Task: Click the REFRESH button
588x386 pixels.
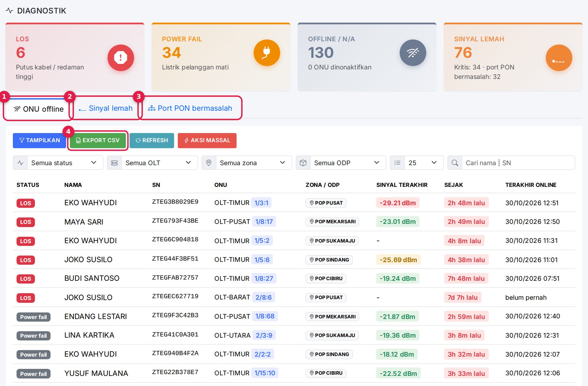Action: click(x=152, y=140)
